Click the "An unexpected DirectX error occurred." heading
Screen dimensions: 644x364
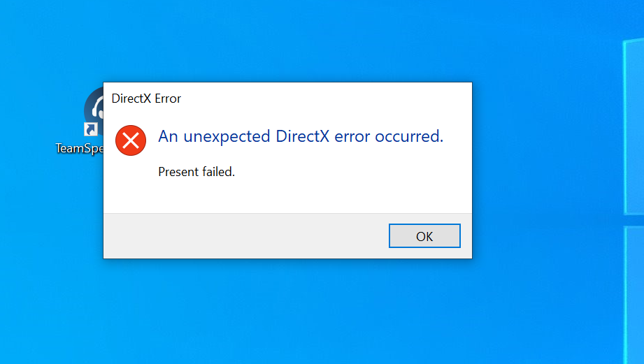point(301,136)
